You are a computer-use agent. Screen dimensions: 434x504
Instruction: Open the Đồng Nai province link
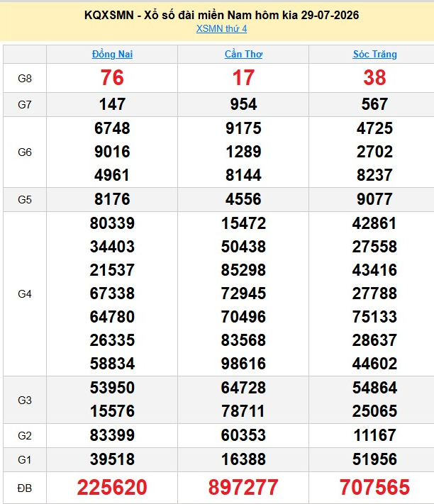pyautogui.click(x=112, y=54)
